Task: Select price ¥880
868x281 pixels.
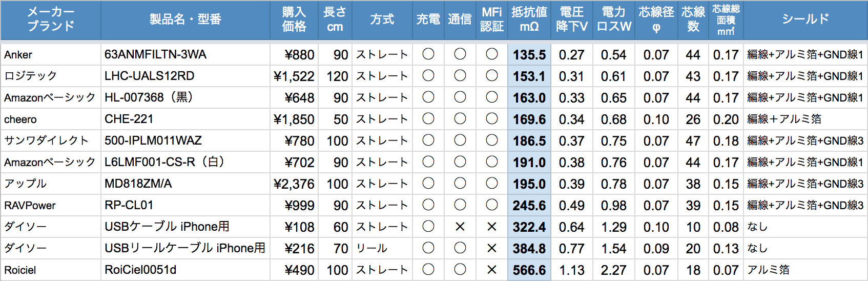Action: pyautogui.click(x=299, y=55)
